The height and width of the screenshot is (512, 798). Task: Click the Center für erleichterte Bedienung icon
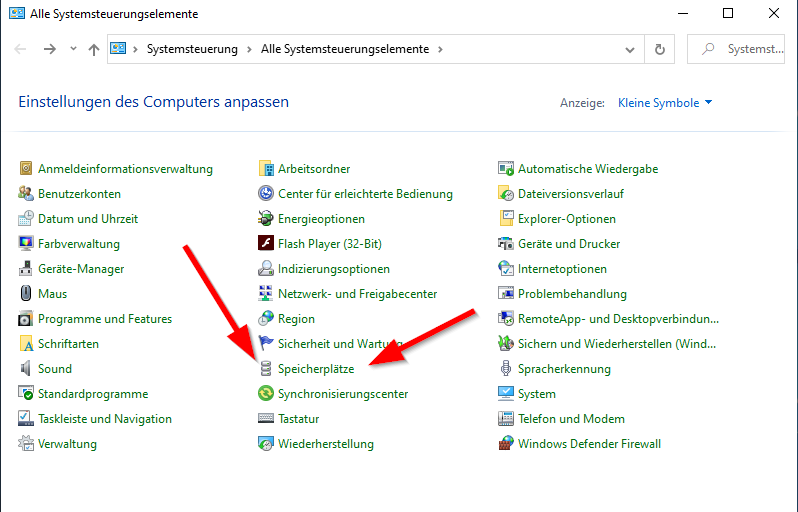(266, 193)
